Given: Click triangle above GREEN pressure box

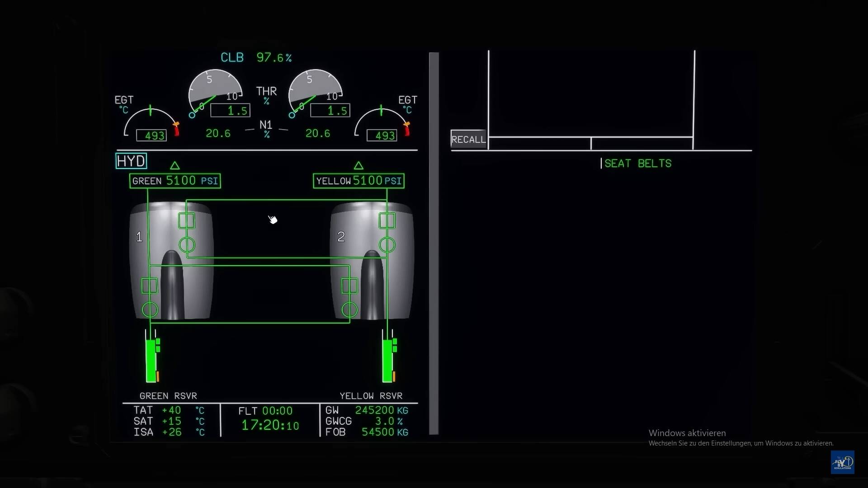Looking at the screenshot, I should point(175,165).
